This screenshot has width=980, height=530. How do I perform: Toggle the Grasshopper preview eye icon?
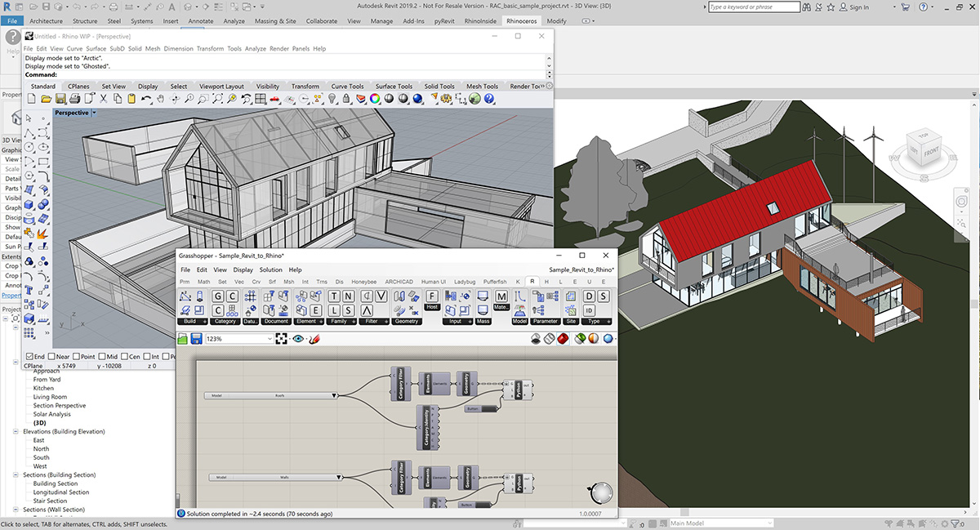[299, 339]
